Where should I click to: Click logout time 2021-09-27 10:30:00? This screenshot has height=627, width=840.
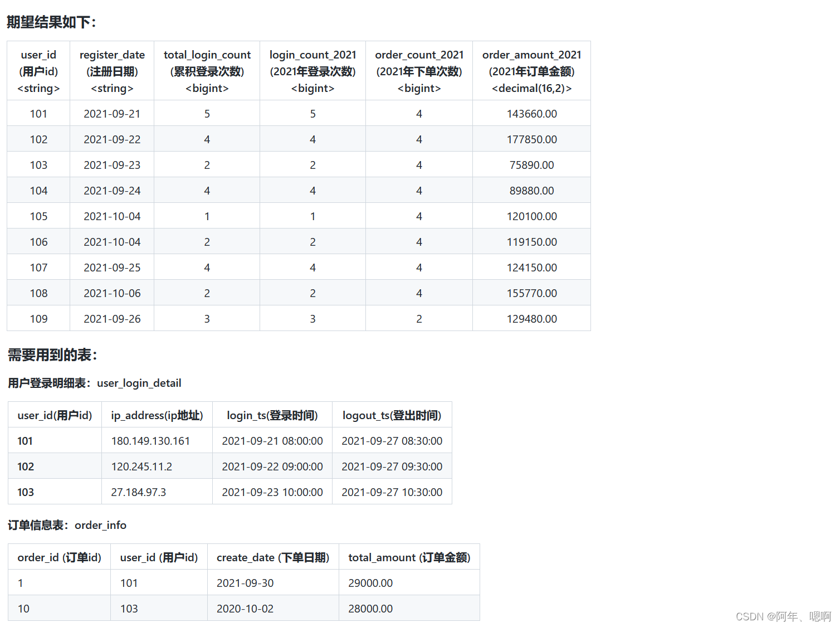pyautogui.click(x=392, y=492)
